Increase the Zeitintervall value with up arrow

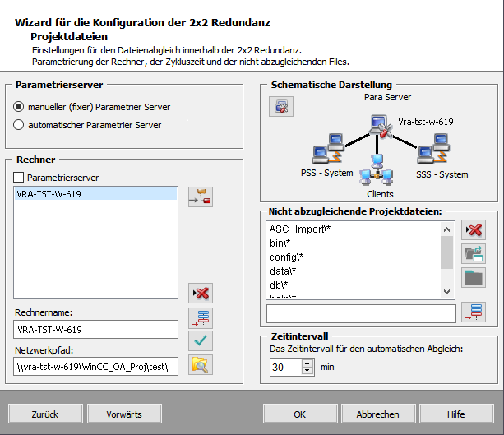(x=308, y=363)
